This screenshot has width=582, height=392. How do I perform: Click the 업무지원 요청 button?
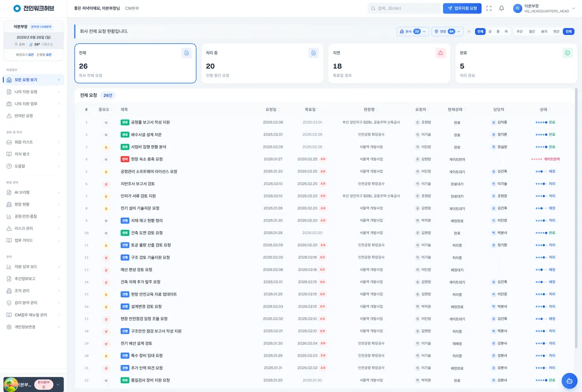[462, 8]
